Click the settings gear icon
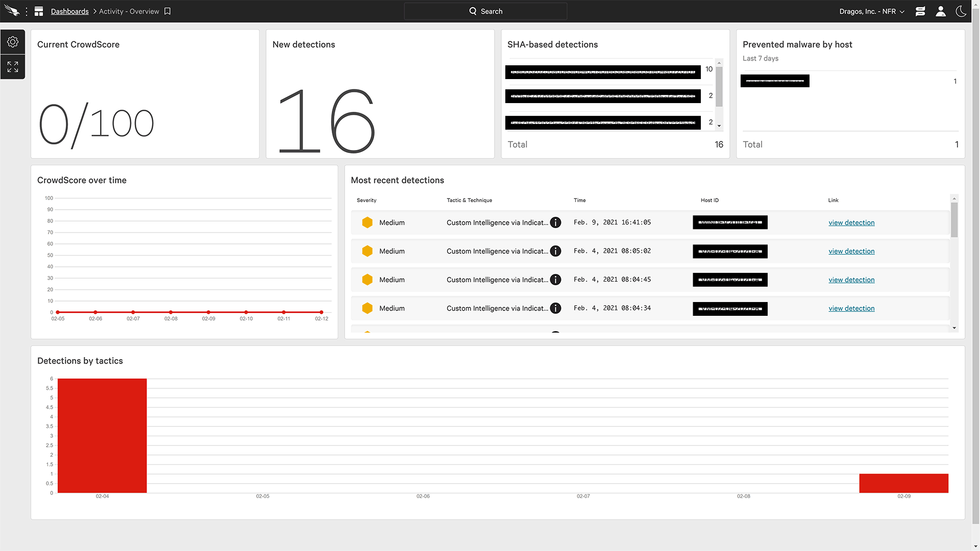980x551 pixels. (12, 42)
